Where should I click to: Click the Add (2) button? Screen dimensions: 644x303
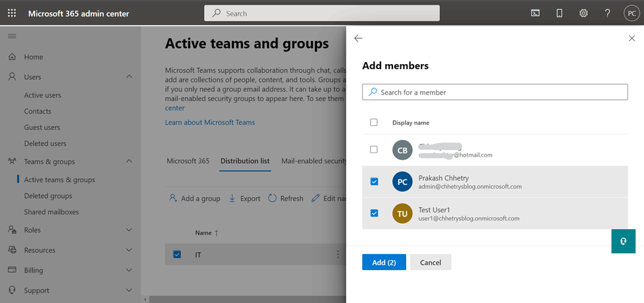tap(384, 262)
